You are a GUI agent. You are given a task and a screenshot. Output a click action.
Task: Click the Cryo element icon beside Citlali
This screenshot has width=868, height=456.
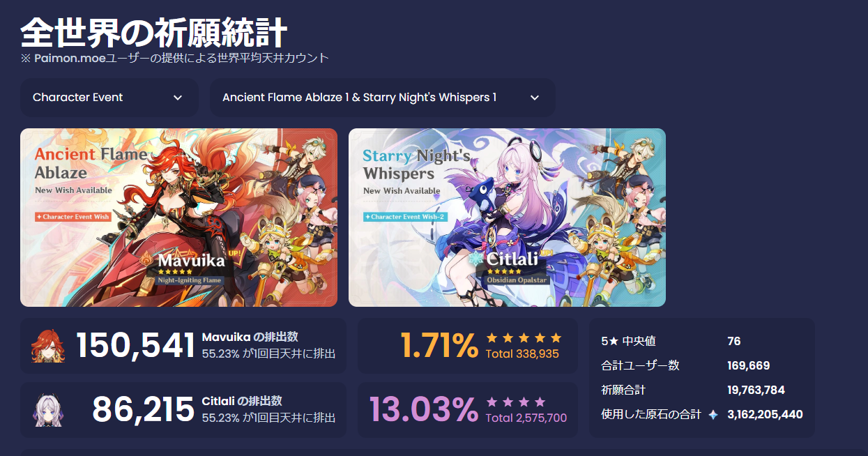[476, 259]
